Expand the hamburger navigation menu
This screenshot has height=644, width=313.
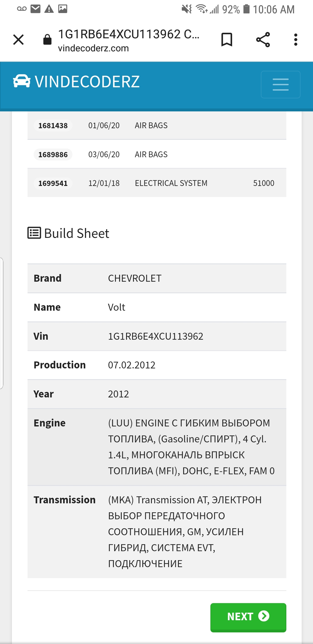[x=281, y=84]
